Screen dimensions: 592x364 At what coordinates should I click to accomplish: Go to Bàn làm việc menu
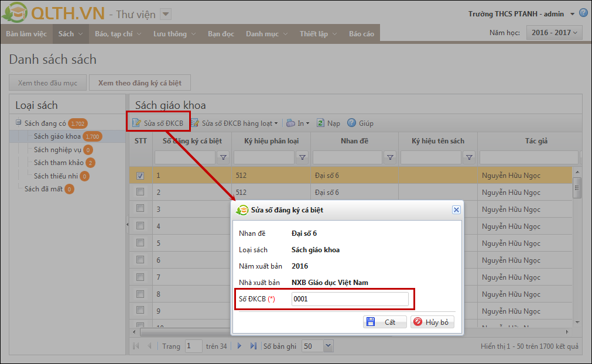coord(26,34)
